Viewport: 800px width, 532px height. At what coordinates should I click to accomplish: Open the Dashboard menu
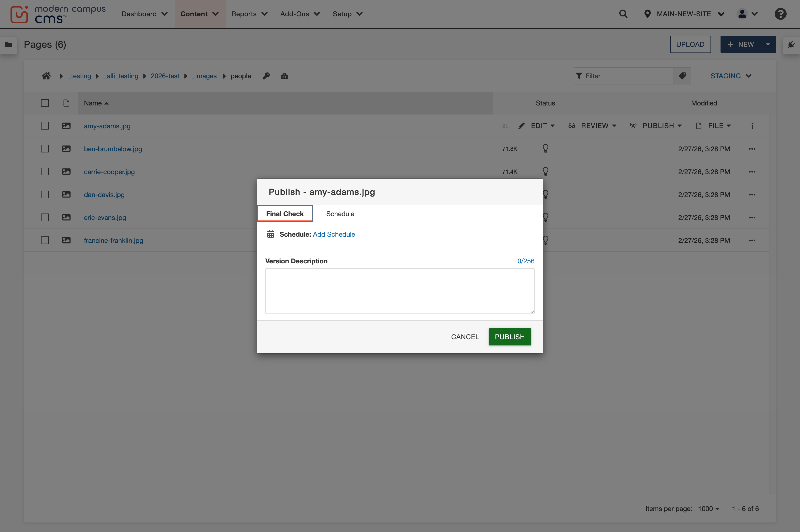tap(145, 14)
